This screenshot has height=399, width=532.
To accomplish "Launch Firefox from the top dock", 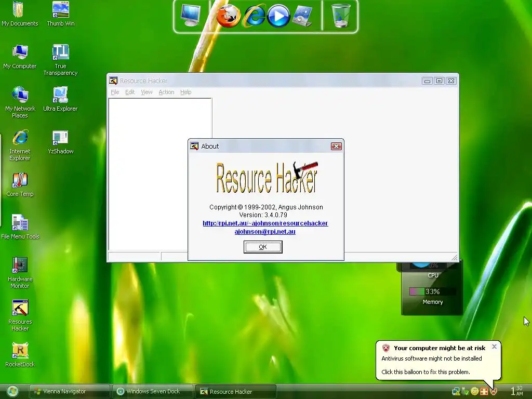I will (x=229, y=16).
